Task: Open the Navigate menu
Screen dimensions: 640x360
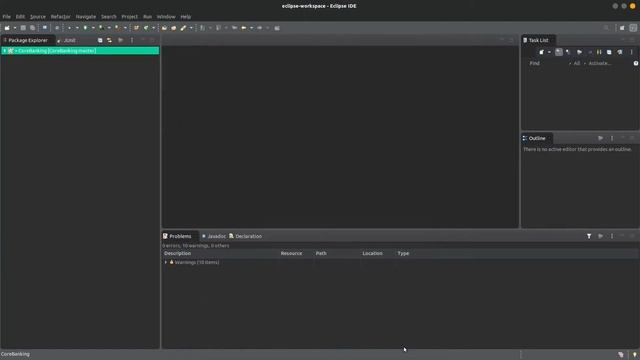Action: coord(86,17)
